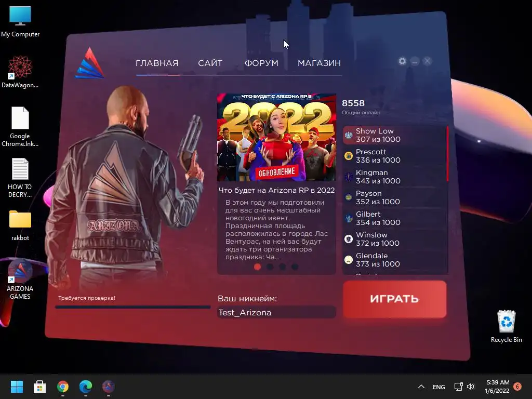The image size is (532, 399).
Task: Select HOW TO DECRY text file
Action: 20,178
